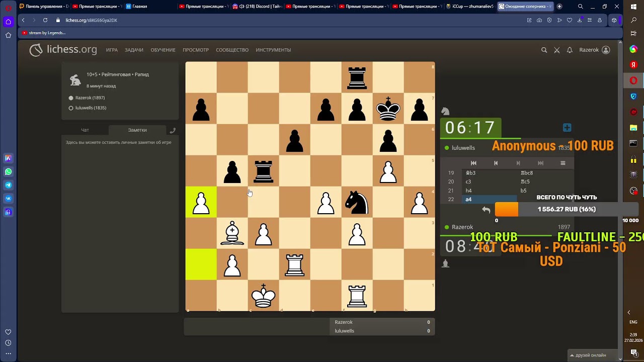Switch to the Чат tab
The width and height of the screenshot is (644, 362).
tap(85, 130)
